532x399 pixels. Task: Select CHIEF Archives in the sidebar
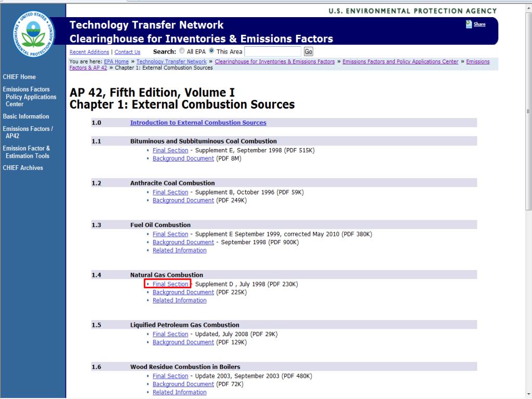pyautogui.click(x=23, y=168)
